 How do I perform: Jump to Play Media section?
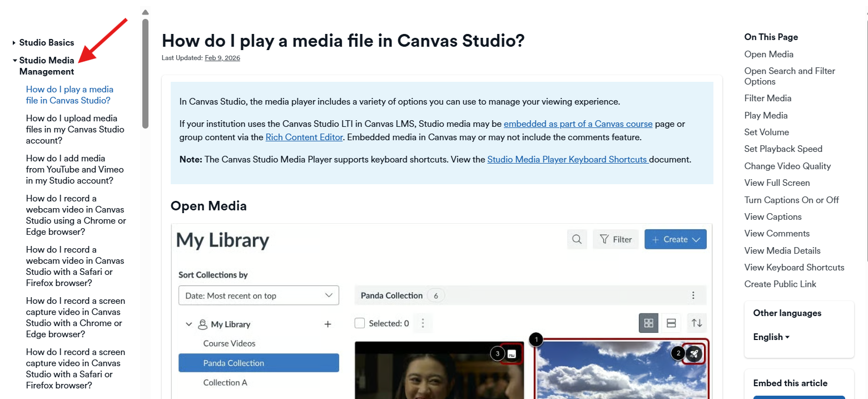(x=766, y=115)
